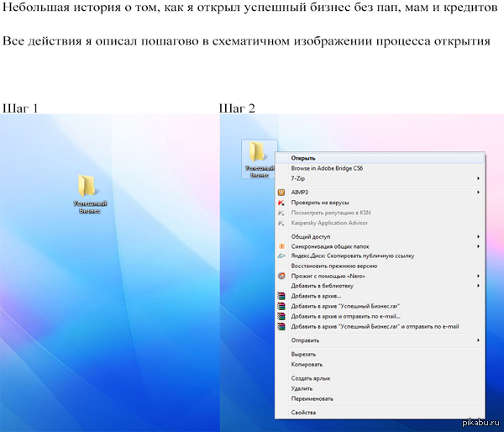The width and height of the screenshot is (504, 432).
Task: Click the Kaspersky icon beside Проверить на вирусы
Action: [x=281, y=203]
